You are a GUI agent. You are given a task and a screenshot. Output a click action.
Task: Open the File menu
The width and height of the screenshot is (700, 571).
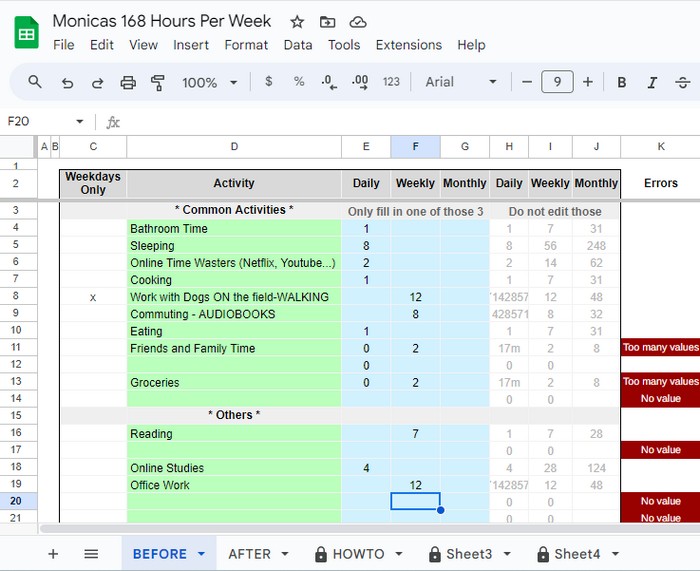tap(64, 45)
